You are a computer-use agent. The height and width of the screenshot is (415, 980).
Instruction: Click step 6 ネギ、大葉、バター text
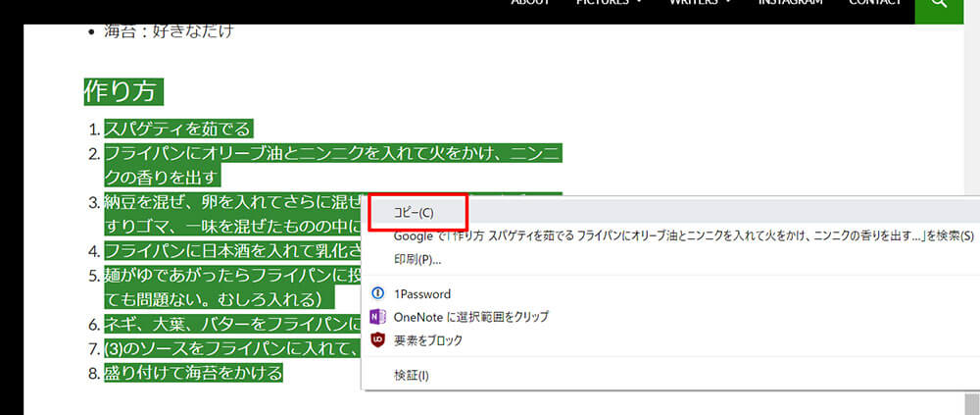pos(233,324)
